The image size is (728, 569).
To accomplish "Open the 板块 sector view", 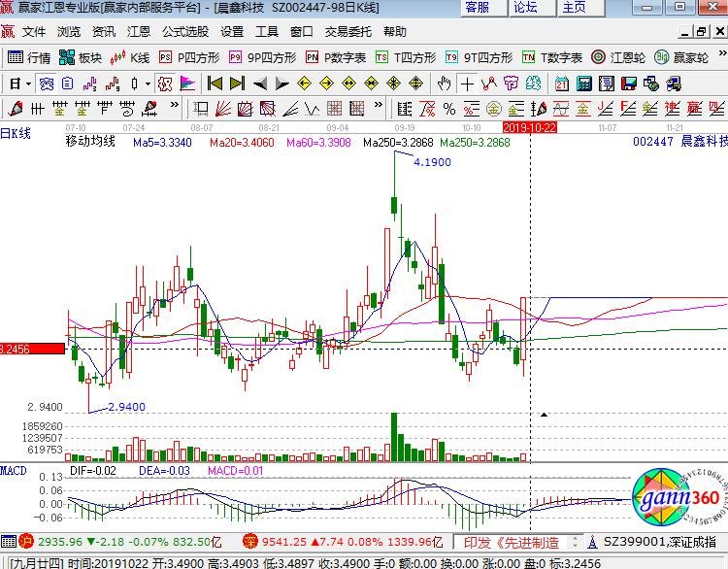I will click(81, 57).
